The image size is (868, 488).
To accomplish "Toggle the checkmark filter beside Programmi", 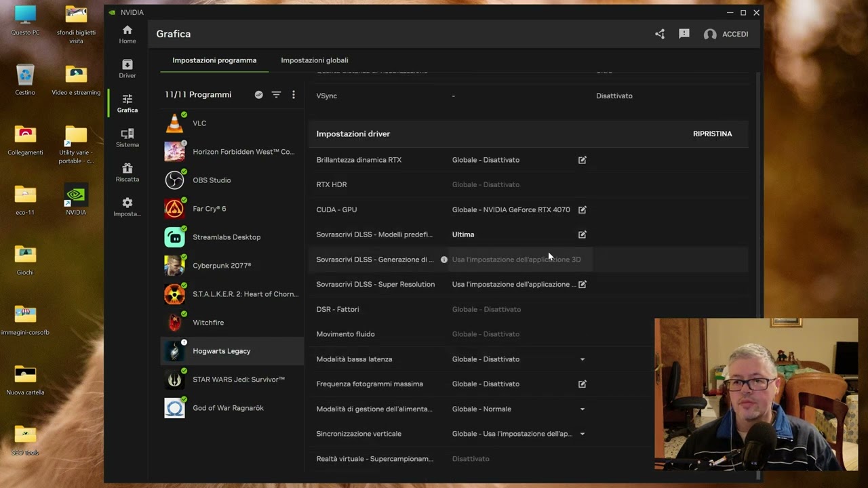I will point(258,95).
